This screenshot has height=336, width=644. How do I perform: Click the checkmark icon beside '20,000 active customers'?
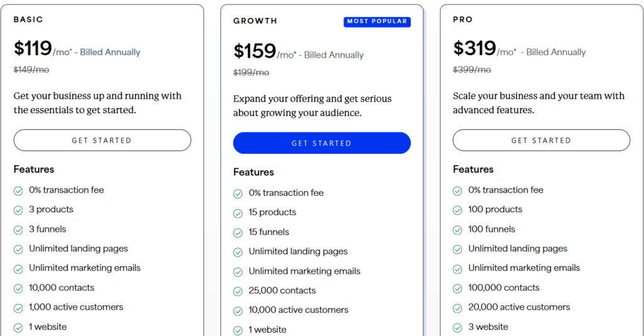click(x=458, y=308)
